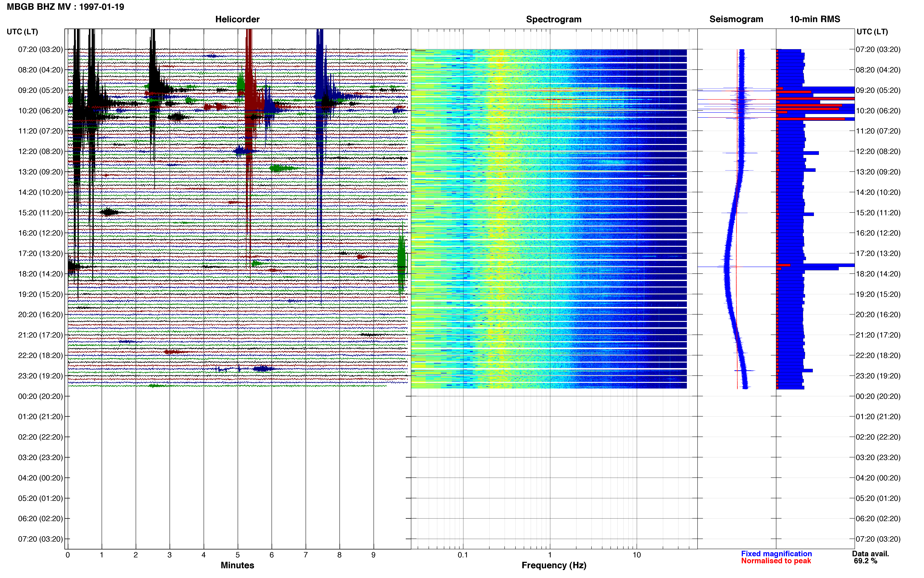
Task: Click left time label 02:20 (22:20)
Action: point(41,437)
